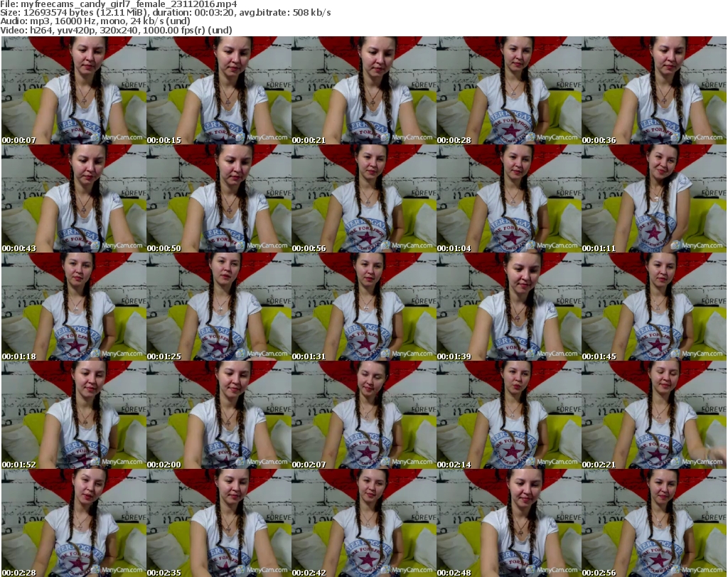Click the 00:02:21 video frame

click(654, 415)
